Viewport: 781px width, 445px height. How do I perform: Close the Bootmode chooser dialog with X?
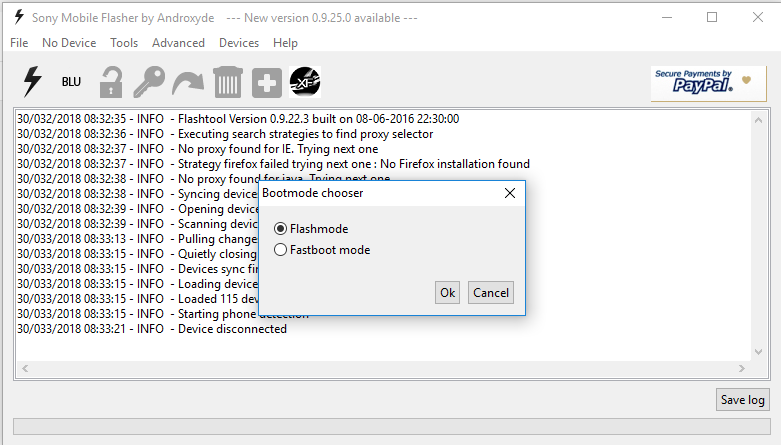510,193
